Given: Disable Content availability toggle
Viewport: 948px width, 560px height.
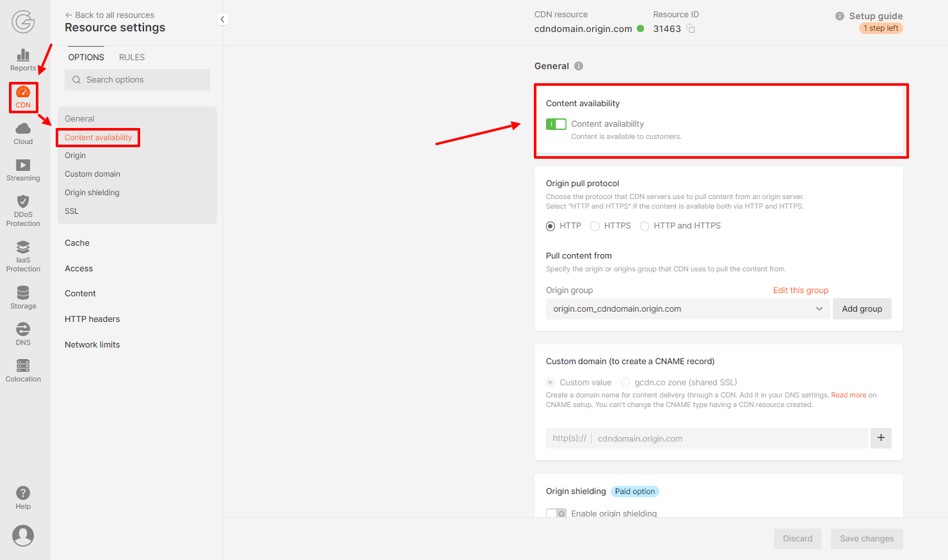Looking at the screenshot, I should 556,124.
